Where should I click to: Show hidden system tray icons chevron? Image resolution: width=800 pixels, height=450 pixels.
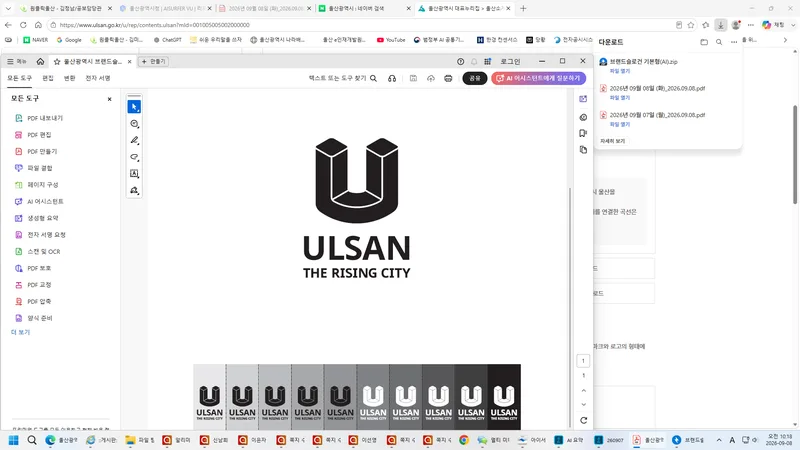tap(719, 440)
